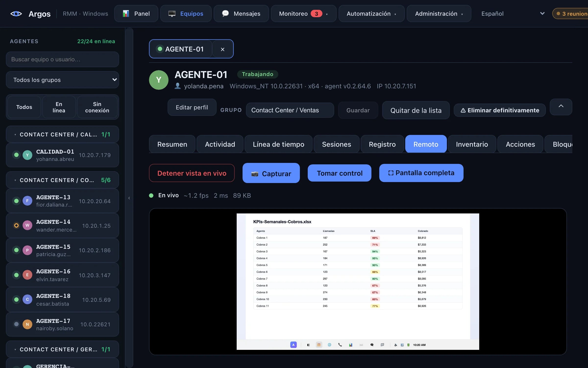This screenshot has width=588, height=368.
Task: Click the E avatar of AGENTE-16
Action: [x=27, y=275]
